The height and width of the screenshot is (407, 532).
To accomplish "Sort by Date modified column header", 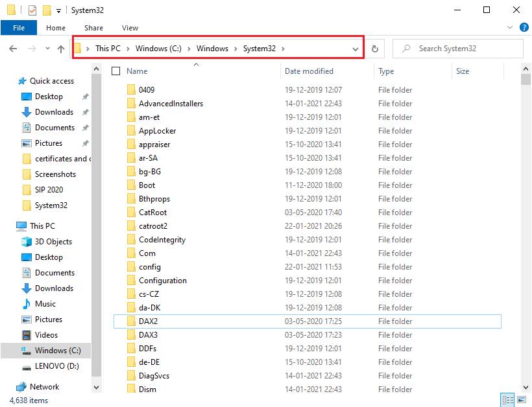I will (x=309, y=71).
